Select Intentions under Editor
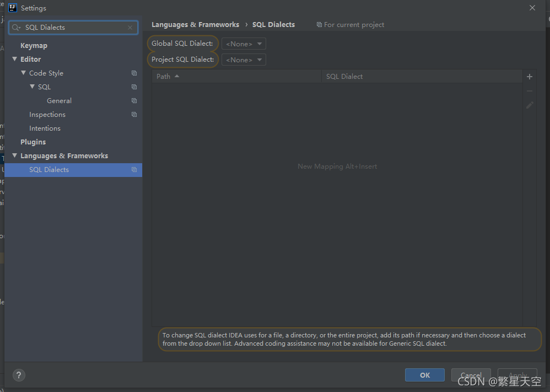550x392 pixels. point(45,128)
